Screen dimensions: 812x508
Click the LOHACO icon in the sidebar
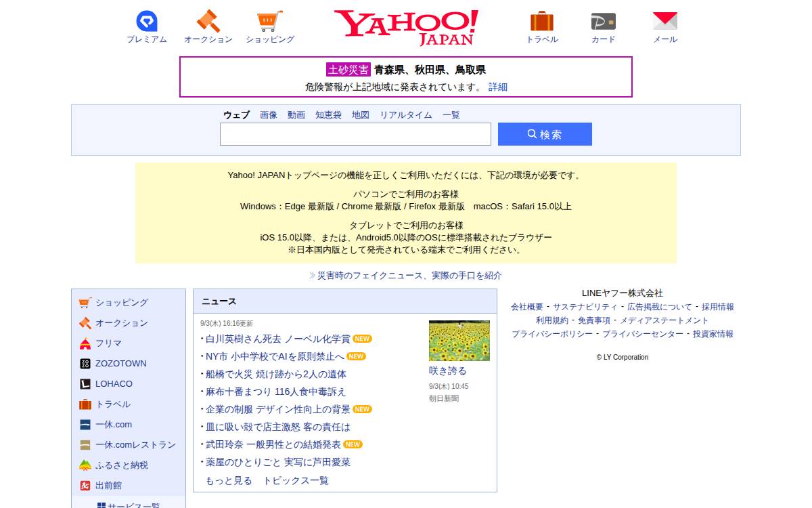85,384
